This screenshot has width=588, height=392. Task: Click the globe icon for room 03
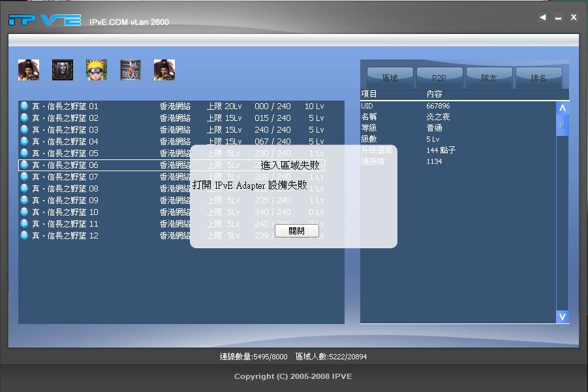click(x=24, y=129)
